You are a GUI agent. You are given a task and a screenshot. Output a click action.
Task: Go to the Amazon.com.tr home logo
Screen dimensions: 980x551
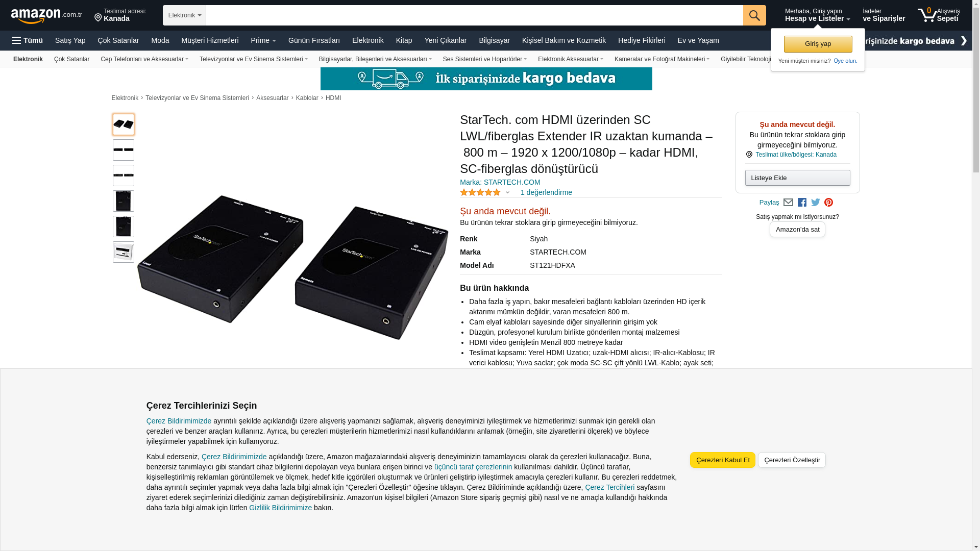point(46,15)
